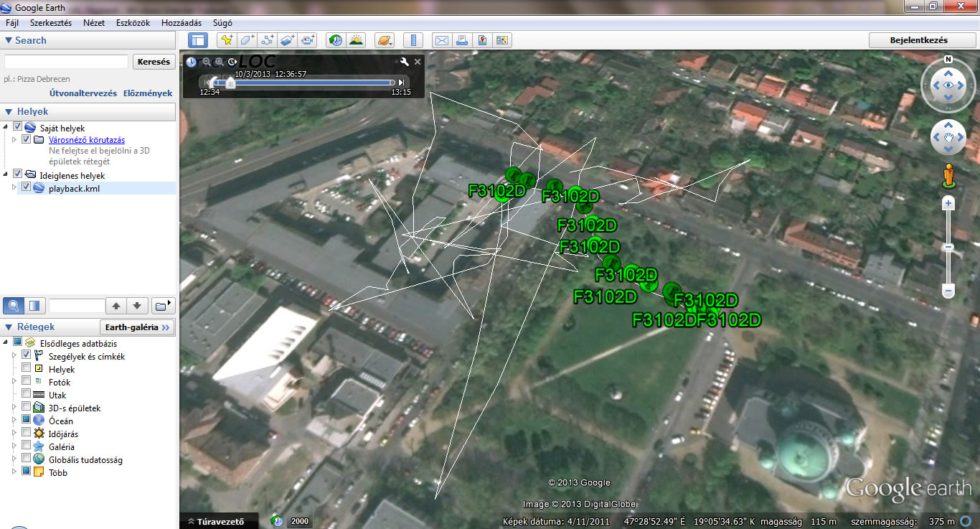This screenshot has width=980, height=529.
Task: Open time slider wrench options
Action: tap(405, 62)
